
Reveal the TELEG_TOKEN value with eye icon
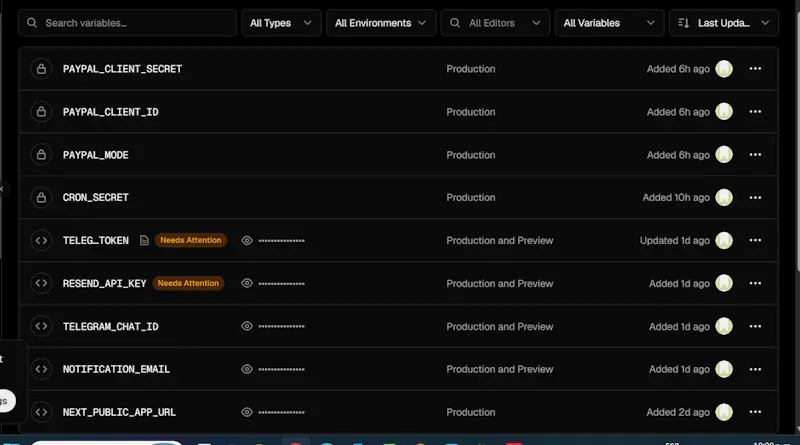(247, 240)
